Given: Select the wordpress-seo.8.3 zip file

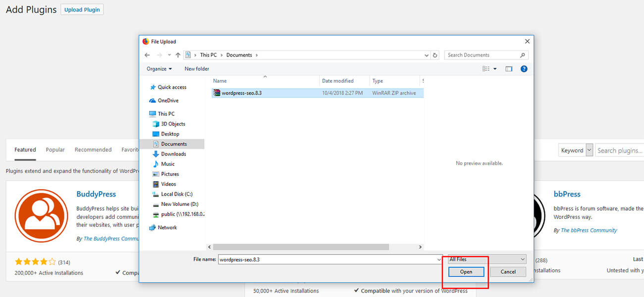Looking at the screenshot, I should (x=318, y=93).
